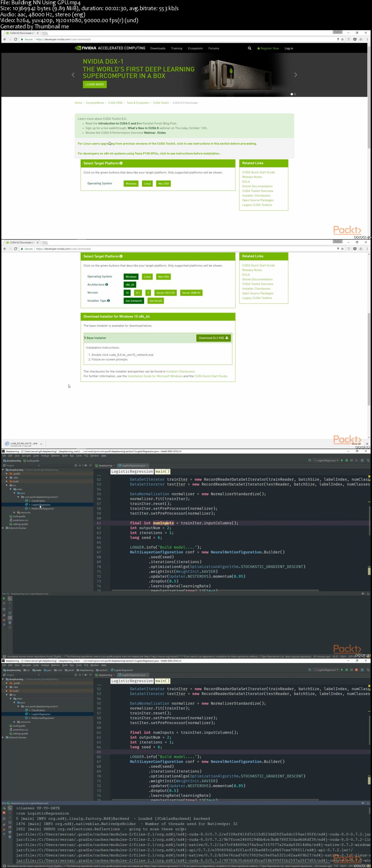Viewport: 372px width, 868px height.
Task: Select Classification class in the third frame project tree
Action: (x=38, y=501)
